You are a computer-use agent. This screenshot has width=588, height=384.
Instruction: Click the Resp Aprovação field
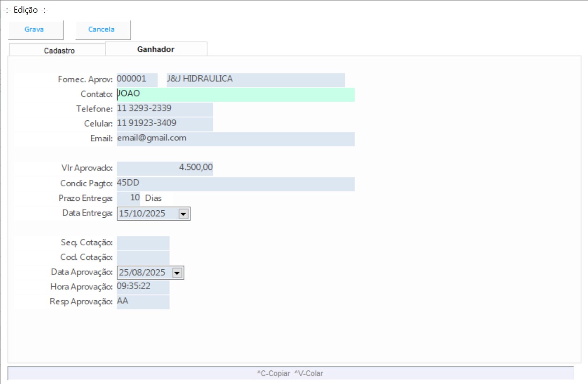[143, 302]
